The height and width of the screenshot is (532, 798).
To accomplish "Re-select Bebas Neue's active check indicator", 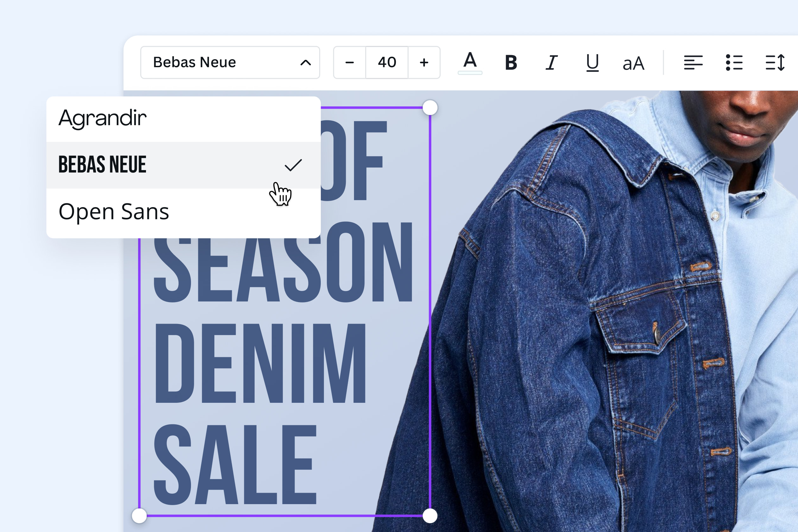I will pos(293,164).
